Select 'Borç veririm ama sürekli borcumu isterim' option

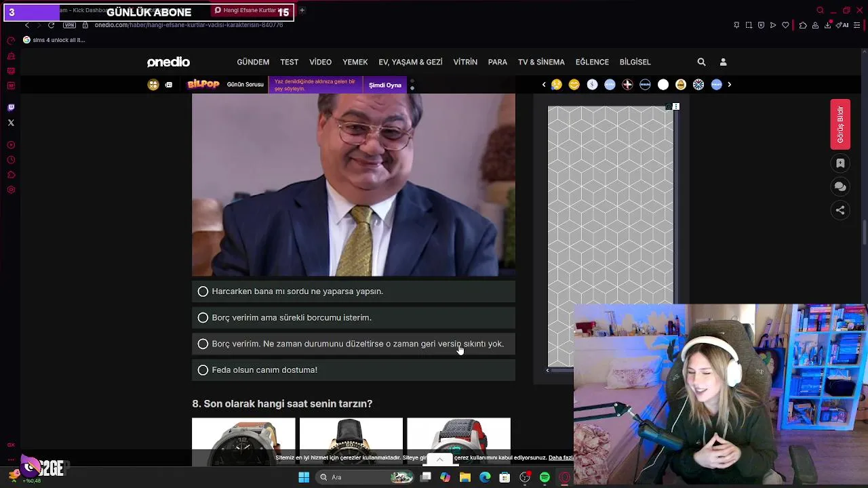pyautogui.click(x=353, y=317)
